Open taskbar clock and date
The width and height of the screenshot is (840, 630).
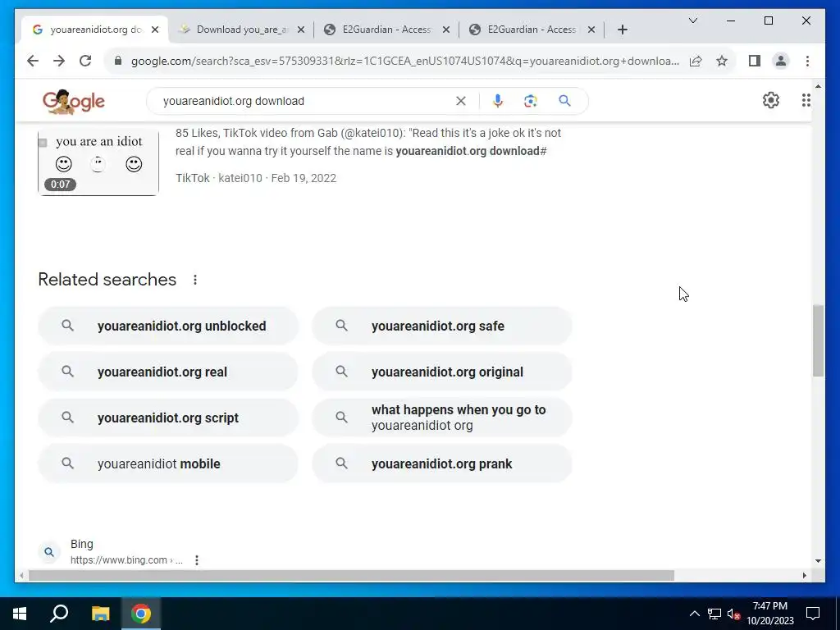770,614
